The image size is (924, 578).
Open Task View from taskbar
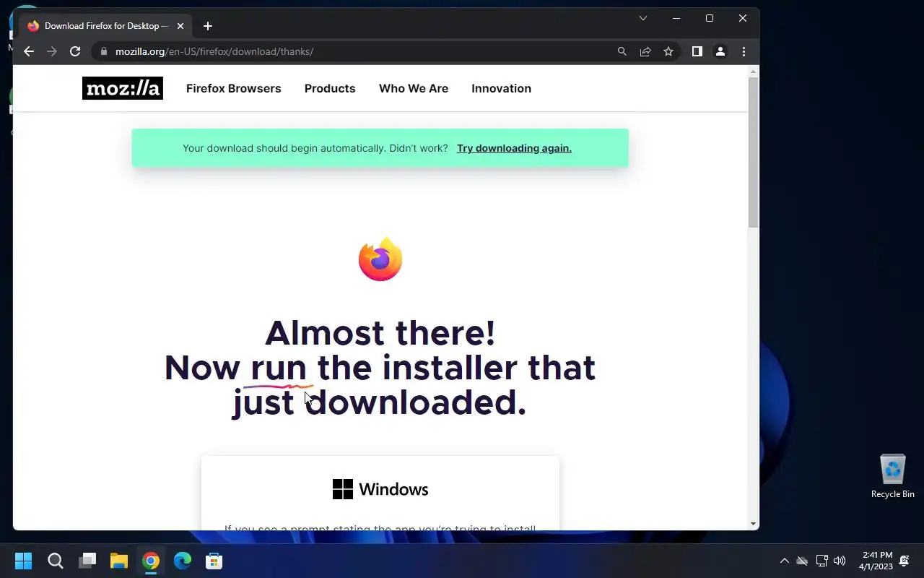click(87, 561)
